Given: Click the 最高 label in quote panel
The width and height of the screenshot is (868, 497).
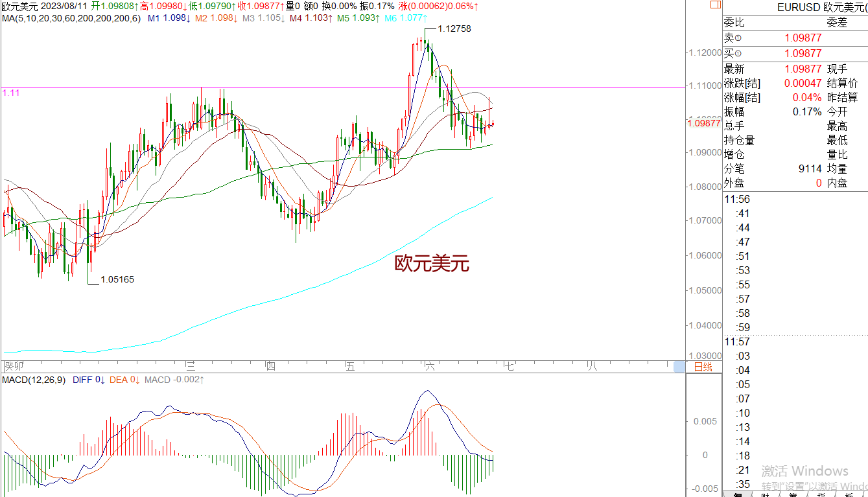Looking at the screenshot, I should tap(837, 126).
